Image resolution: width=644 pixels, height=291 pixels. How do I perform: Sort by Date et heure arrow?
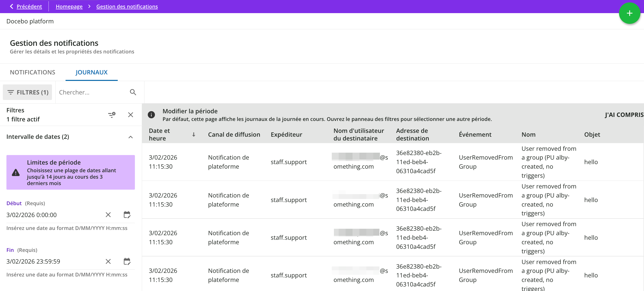click(x=194, y=135)
